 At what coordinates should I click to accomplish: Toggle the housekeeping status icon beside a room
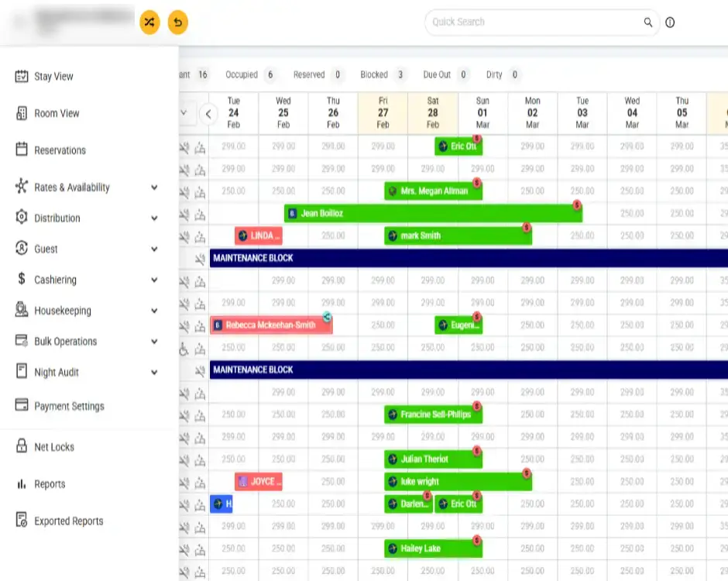coord(200,147)
